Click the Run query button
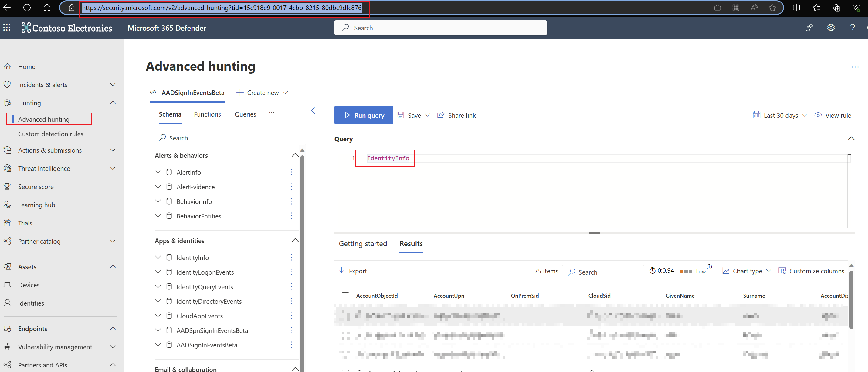868x372 pixels. pos(364,115)
